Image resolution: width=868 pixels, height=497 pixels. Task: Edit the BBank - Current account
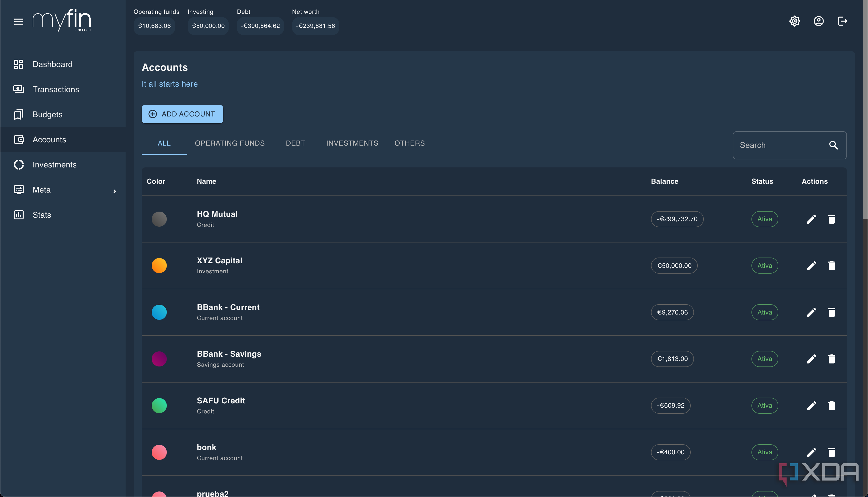click(x=812, y=312)
